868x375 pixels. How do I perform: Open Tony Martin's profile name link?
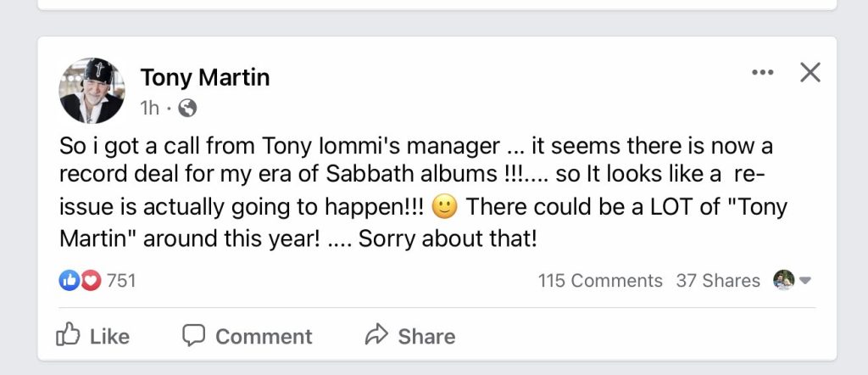click(204, 78)
